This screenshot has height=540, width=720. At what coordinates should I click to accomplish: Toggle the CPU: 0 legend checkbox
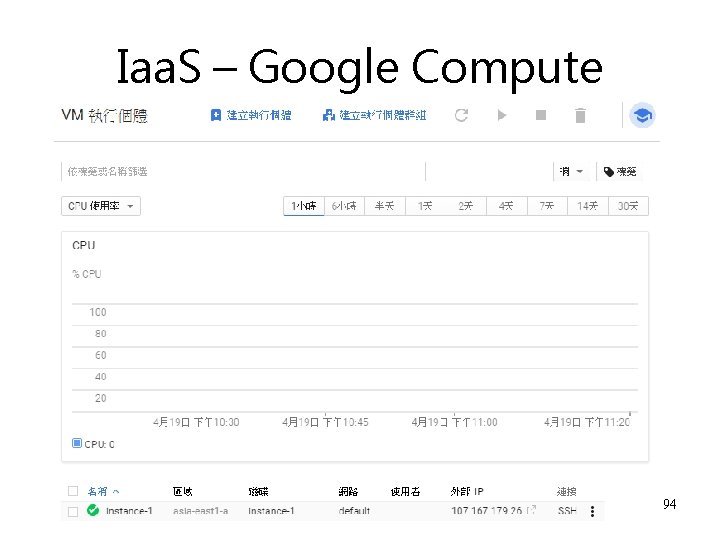(77, 443)
